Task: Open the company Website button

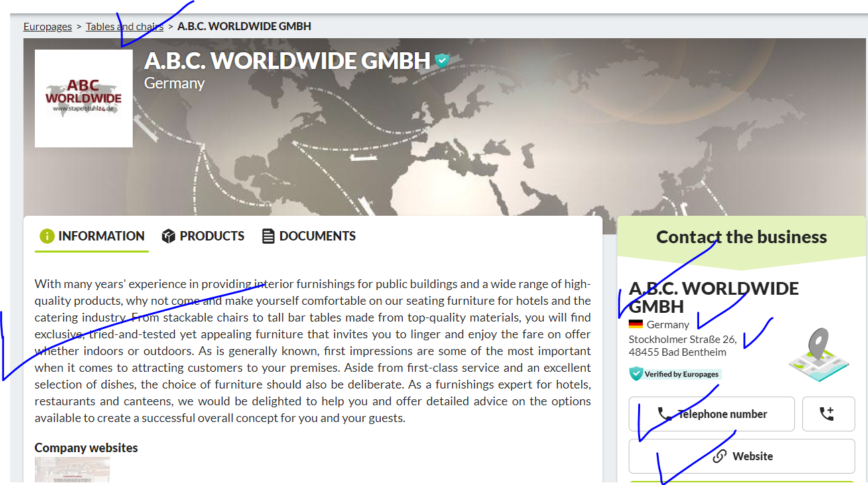Action: 742,456
